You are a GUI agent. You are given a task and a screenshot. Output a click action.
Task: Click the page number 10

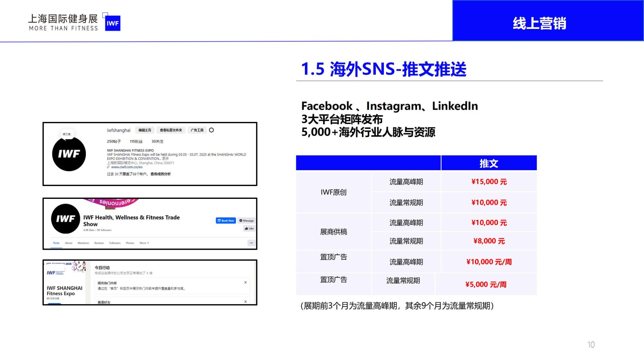point(591,345)
